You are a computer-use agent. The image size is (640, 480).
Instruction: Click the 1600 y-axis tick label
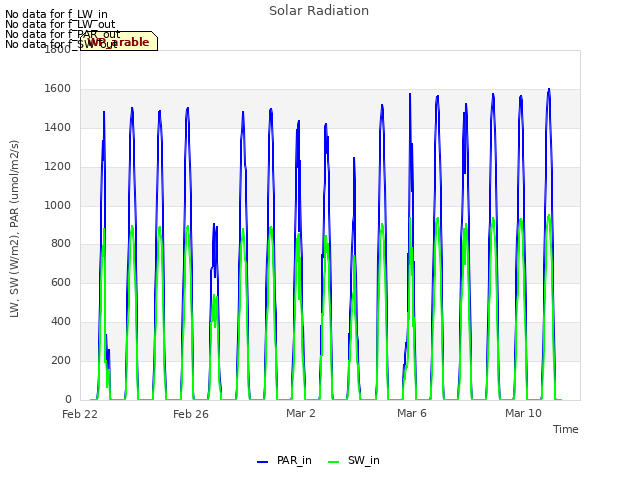click(58, 89)
